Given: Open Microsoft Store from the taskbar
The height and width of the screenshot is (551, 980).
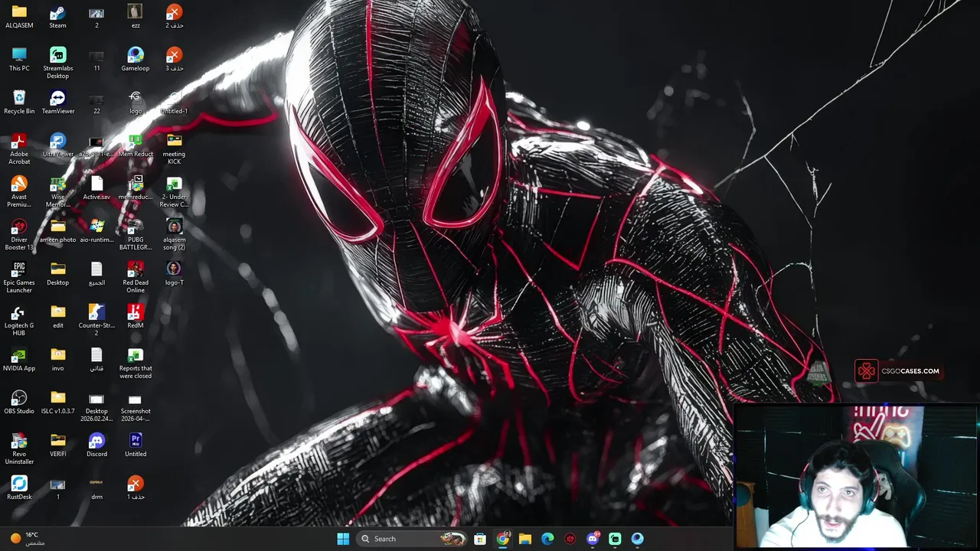Looking at the screenshot, I should tap(480, 539).
